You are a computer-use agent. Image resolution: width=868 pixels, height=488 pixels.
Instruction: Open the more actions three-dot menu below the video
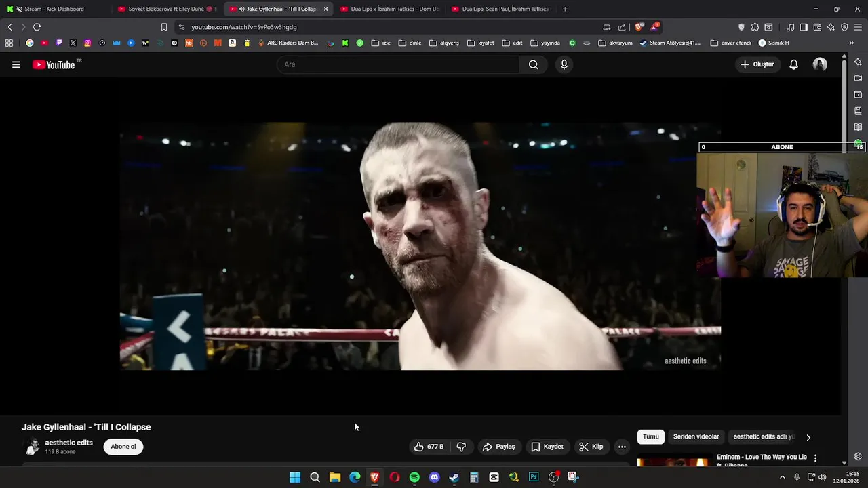[x=622, y=447]
